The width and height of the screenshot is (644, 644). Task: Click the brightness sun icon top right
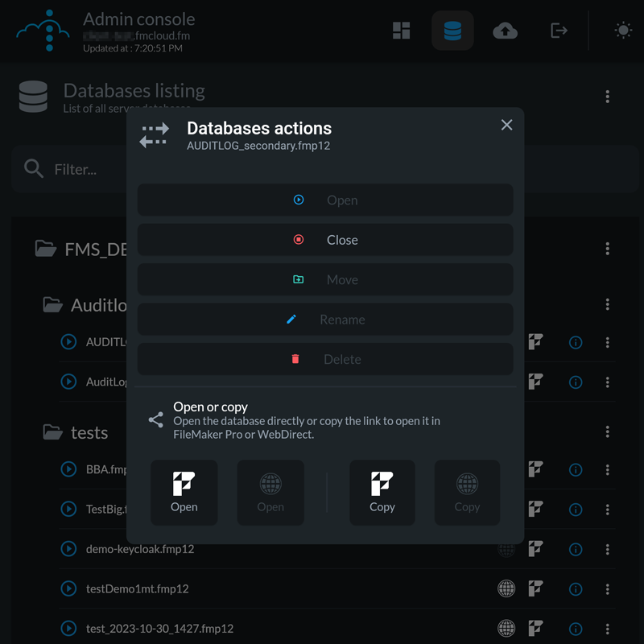623,31
